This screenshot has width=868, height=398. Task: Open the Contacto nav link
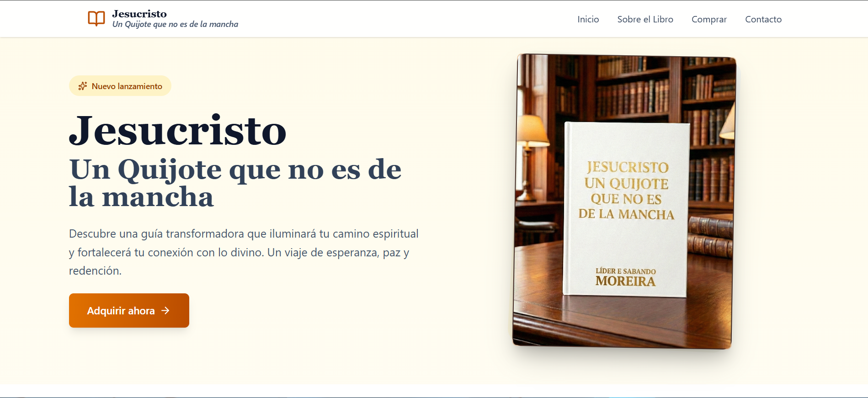tap(763, 19)
